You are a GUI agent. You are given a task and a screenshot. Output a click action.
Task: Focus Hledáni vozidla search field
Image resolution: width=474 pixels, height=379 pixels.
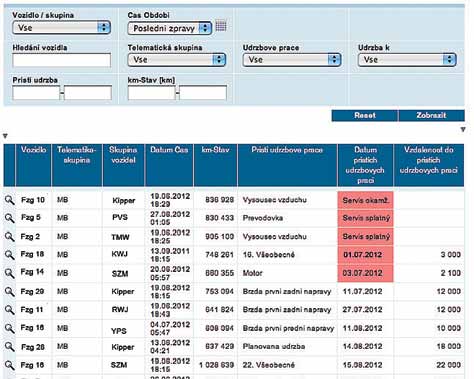tap(61, 60)
